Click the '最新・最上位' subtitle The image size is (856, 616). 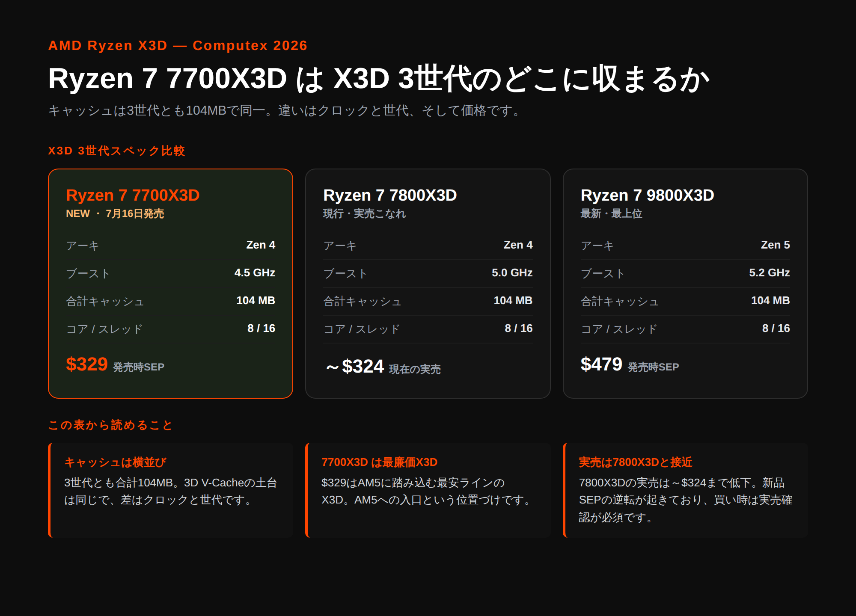click(x=611, y=213)
